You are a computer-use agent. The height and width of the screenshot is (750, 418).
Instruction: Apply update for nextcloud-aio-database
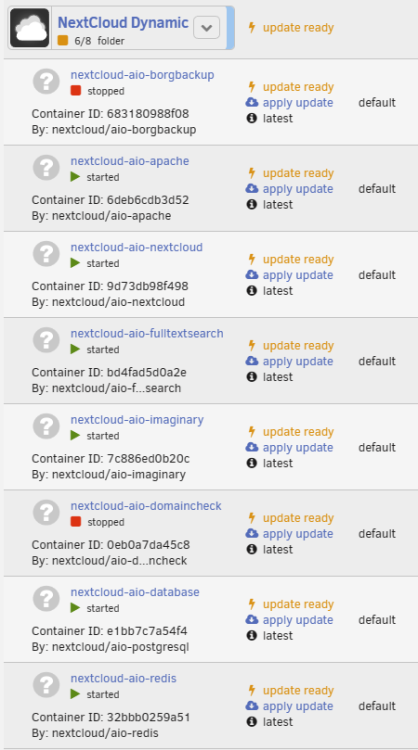point(297,620)
